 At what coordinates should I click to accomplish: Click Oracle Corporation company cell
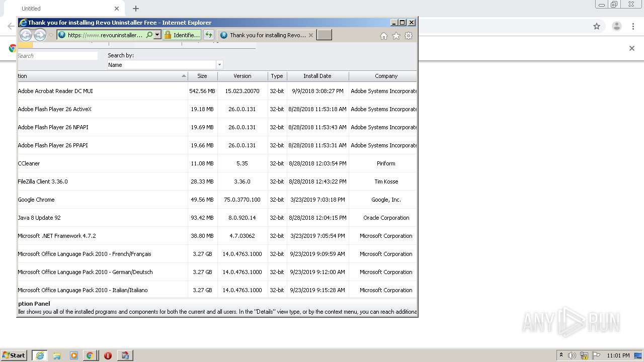point(386,218)
